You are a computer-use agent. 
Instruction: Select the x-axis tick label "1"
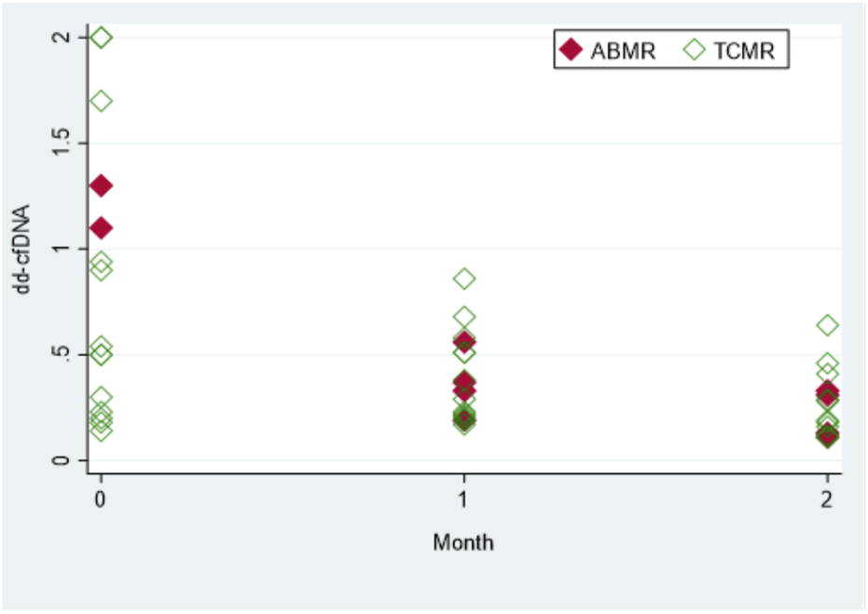(x=464, y=498)
